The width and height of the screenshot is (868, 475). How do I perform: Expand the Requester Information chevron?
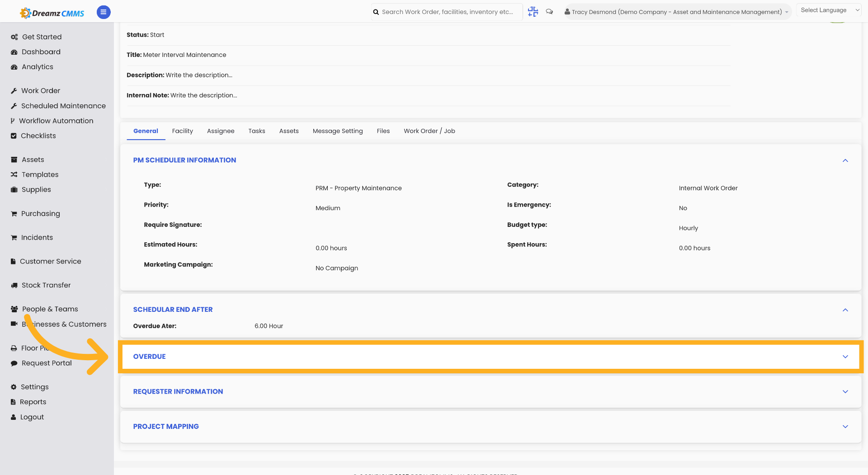pos(845,391)
